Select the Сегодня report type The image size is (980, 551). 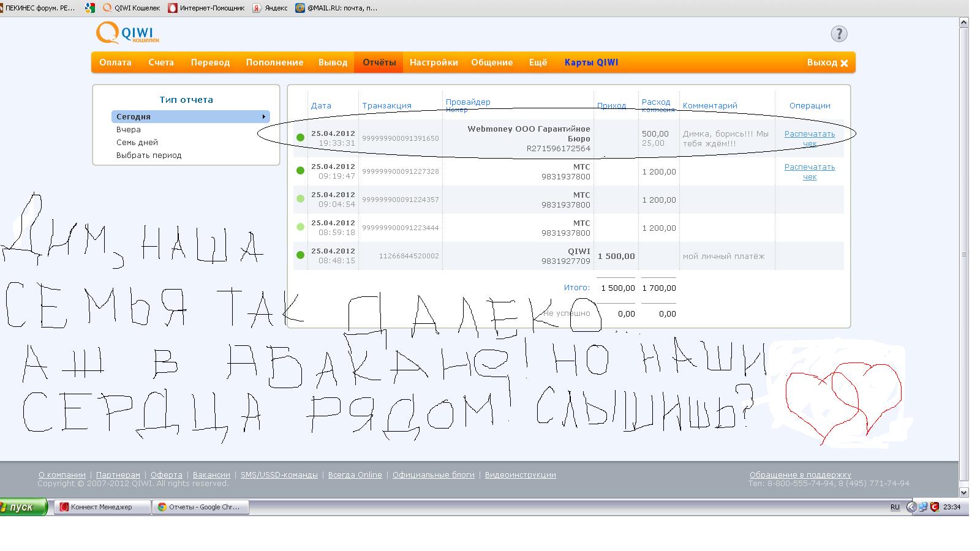[190, 116]
